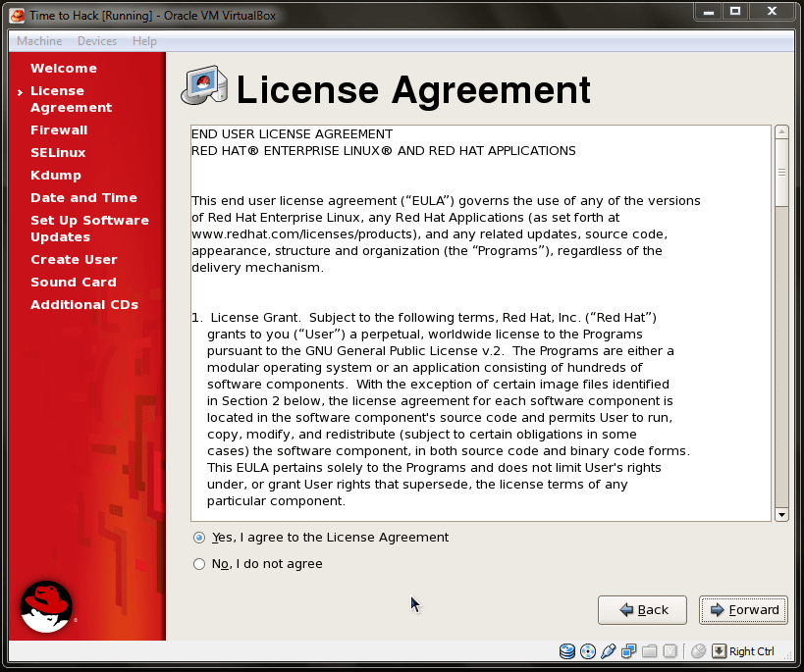
Task: Click the Date and Time sidebar step
Action: pyautogui.click(x=83, y=198)
